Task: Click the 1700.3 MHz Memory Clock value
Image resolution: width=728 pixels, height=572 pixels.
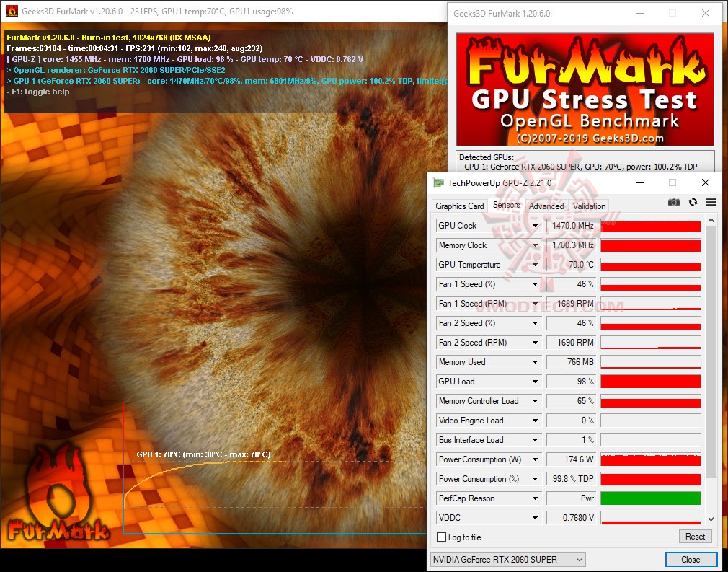Action: (571, 245)
